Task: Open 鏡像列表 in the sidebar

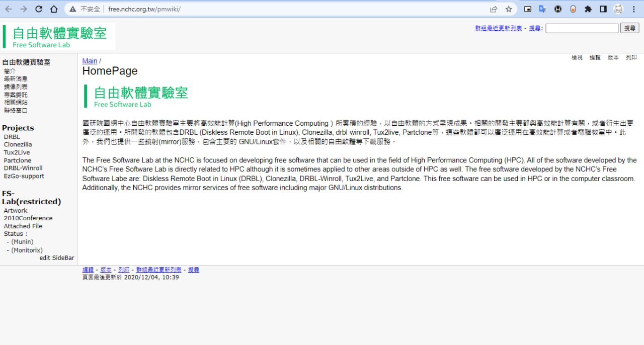Action: point(16,87)
